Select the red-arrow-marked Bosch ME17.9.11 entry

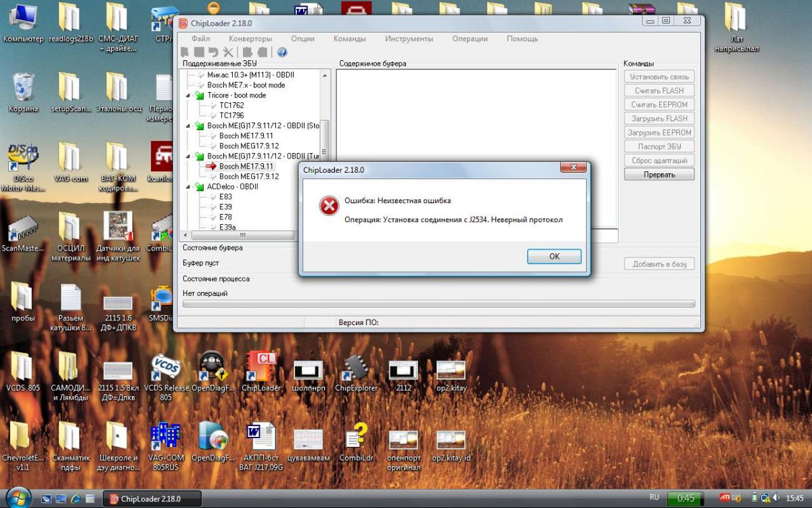246,166
